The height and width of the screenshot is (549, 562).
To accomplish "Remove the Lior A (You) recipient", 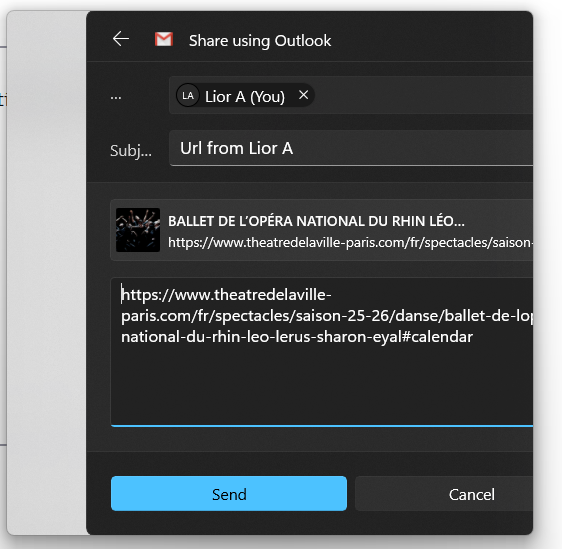I will [x=304, y=95].
